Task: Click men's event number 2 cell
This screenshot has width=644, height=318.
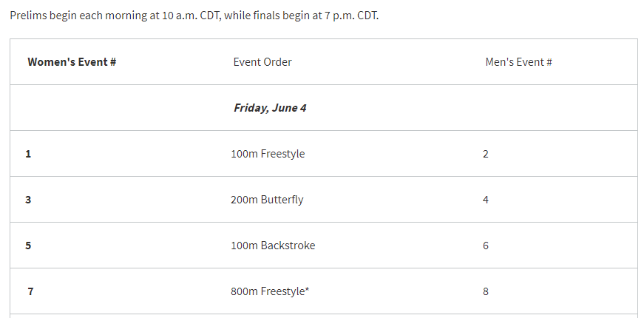Action: (486, 154)
